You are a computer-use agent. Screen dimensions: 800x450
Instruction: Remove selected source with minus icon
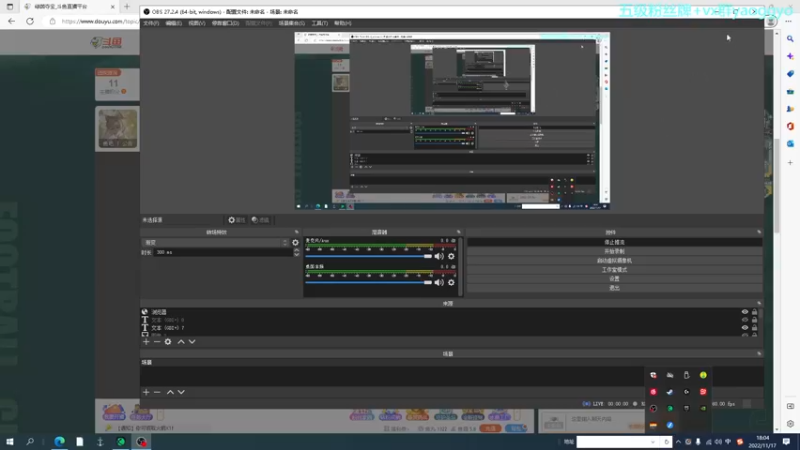(157, 341)
